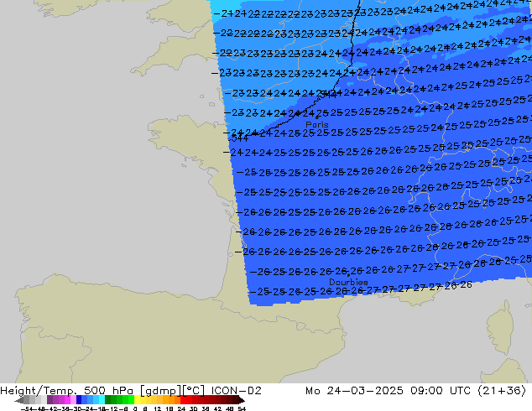Select the yellow legend swatch
This screenshot has height=411, width=532.
click(137, 400)
